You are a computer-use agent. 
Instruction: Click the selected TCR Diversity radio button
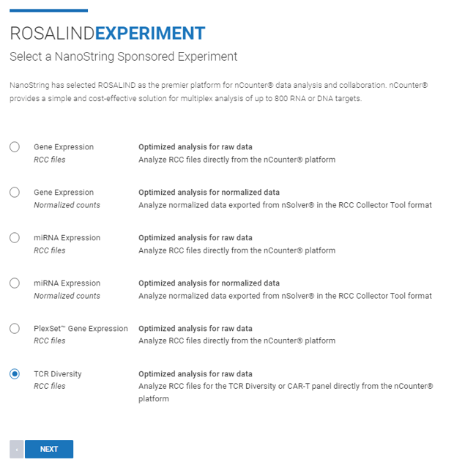pyautogui.click(x=15, y=374)
